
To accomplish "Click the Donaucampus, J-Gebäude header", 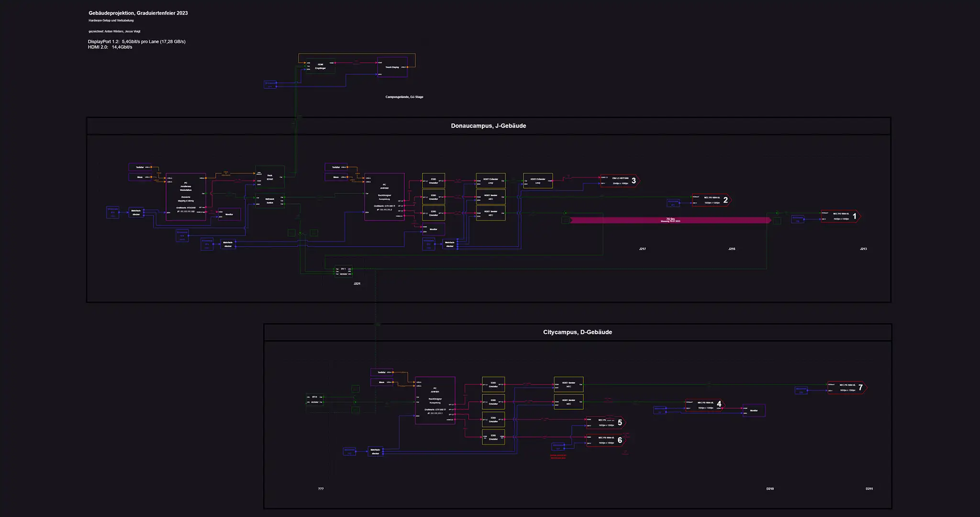I will [488, 126].
